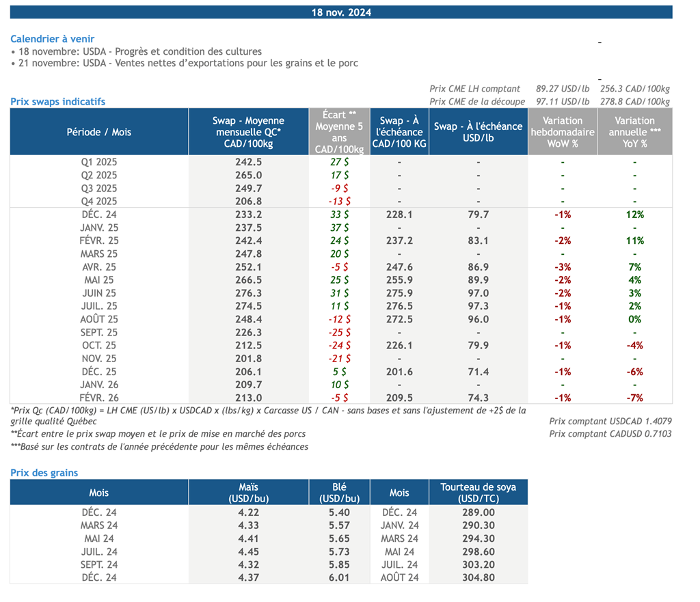Click the "Prix CME de la découpe" label

click(477, 101)
